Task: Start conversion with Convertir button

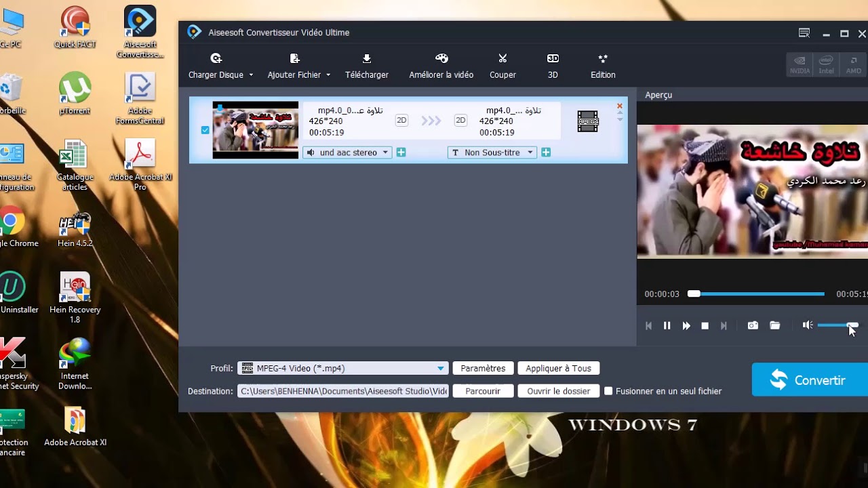Action: pyautogui.click(x=810, y=380)
